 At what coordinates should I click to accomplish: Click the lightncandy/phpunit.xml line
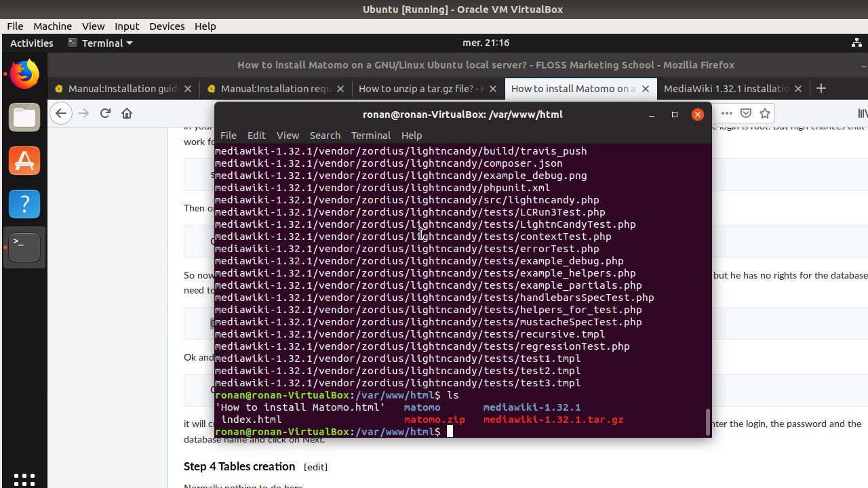coord(382,188)
